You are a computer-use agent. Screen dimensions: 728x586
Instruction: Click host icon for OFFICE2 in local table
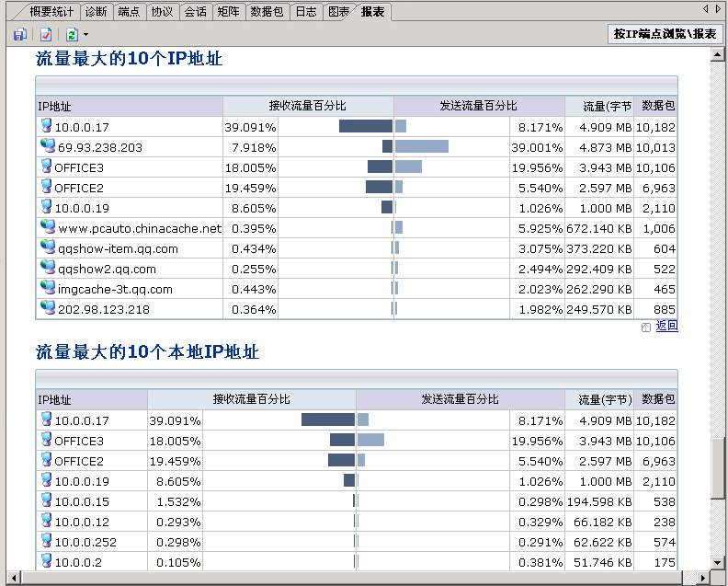[47, 460]
